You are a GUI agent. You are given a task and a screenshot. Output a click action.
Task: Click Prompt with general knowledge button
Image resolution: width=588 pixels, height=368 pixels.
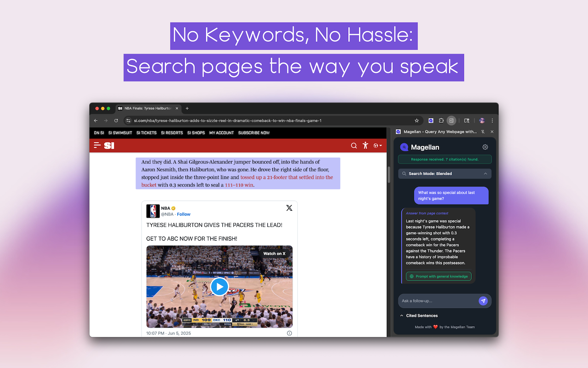pyautogui.click(x=439, y=276)
